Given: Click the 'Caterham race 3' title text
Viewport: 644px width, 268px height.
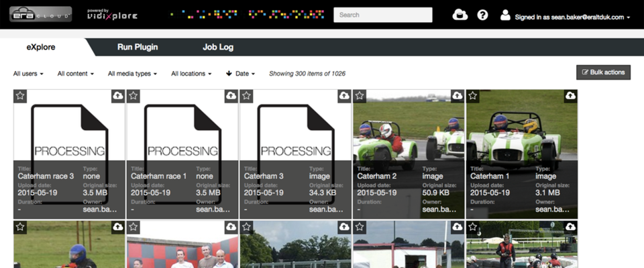Looking at the screenshot, I should pyautogui.click(x=46, y=176).
